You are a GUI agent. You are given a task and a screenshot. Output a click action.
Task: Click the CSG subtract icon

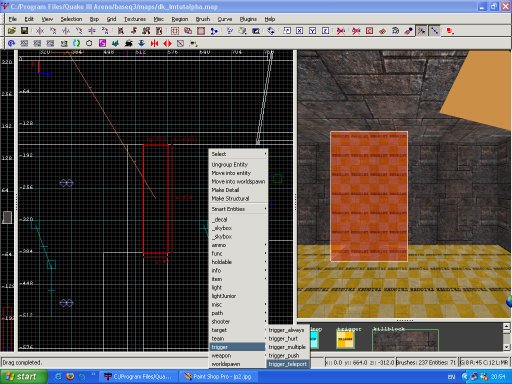(x=175, y=31)
